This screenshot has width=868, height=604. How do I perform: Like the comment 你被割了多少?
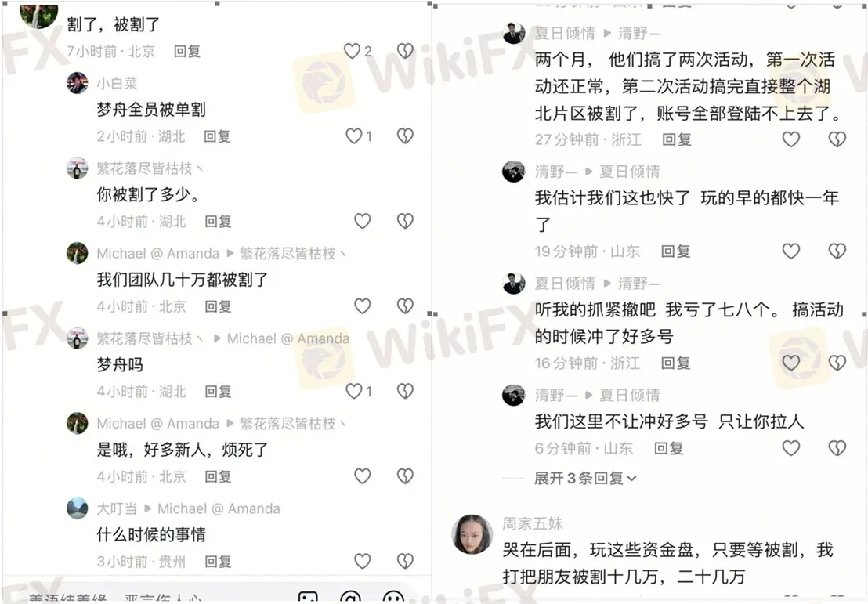(363, 222)
